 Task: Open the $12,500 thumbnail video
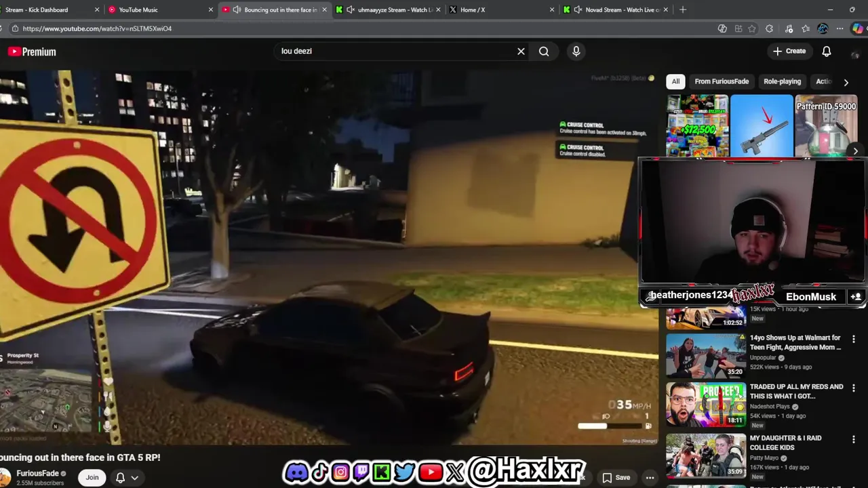(697, 126)
